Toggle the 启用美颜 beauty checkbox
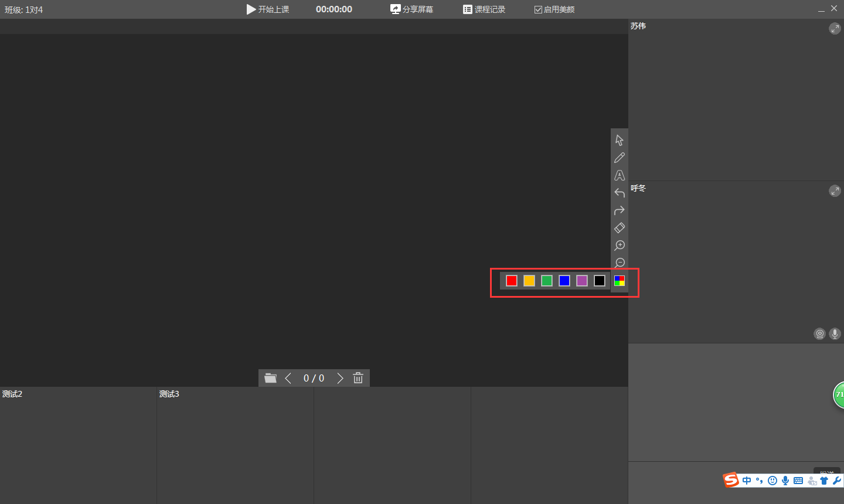Screen dimensions: 844x504 (538, 10)
